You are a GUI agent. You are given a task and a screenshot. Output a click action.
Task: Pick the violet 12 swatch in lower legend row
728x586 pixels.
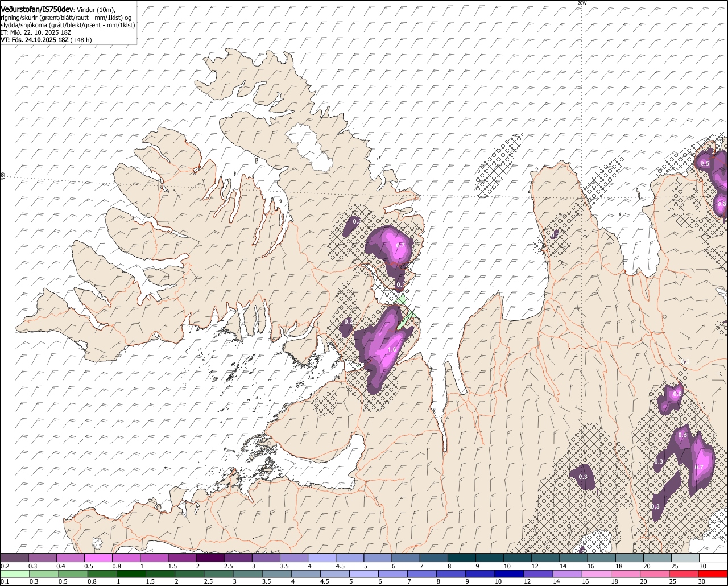click(539, 573)
